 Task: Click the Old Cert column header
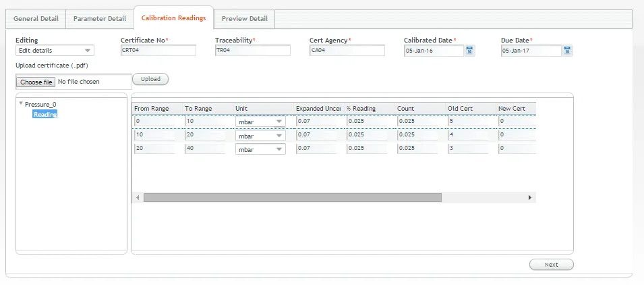click(470, 109)
